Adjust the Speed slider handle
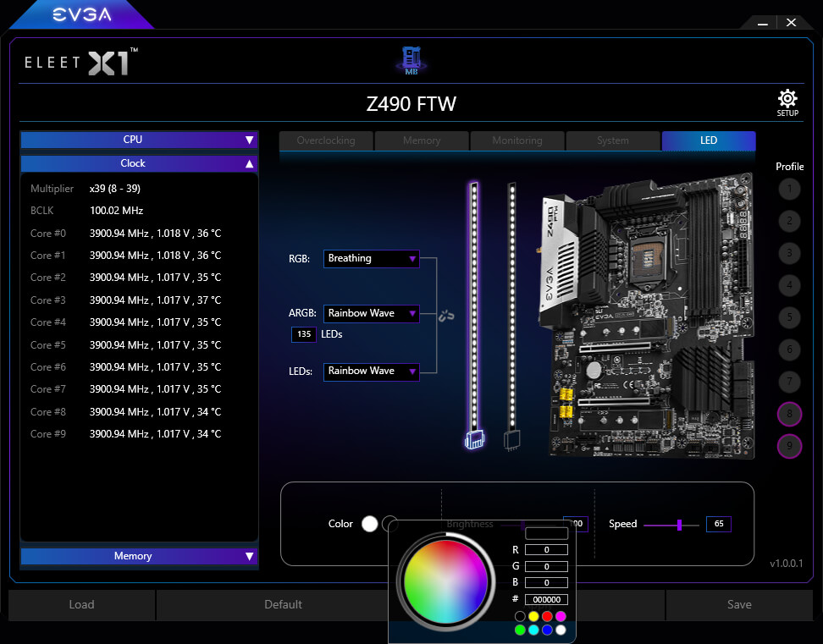The width and height of the screenshot is (823, 644). [680, 525]
